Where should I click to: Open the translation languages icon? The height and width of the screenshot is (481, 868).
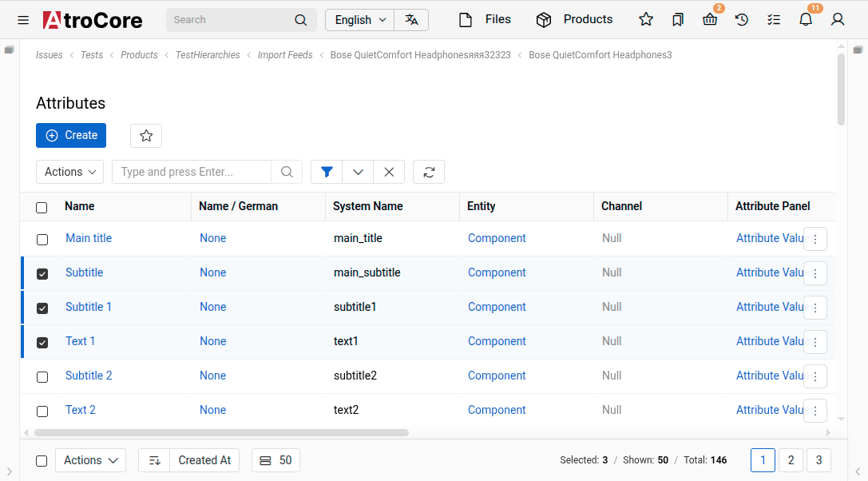coord(411,20)
